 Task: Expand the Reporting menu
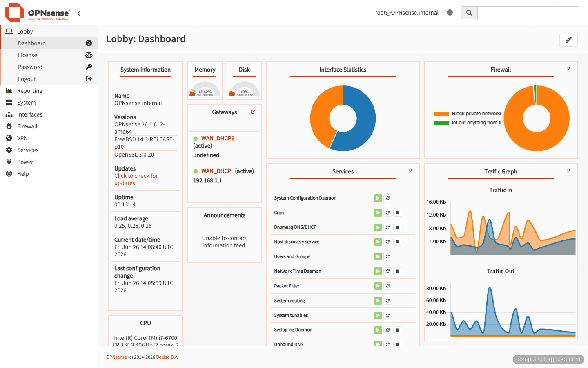(49, 91)
